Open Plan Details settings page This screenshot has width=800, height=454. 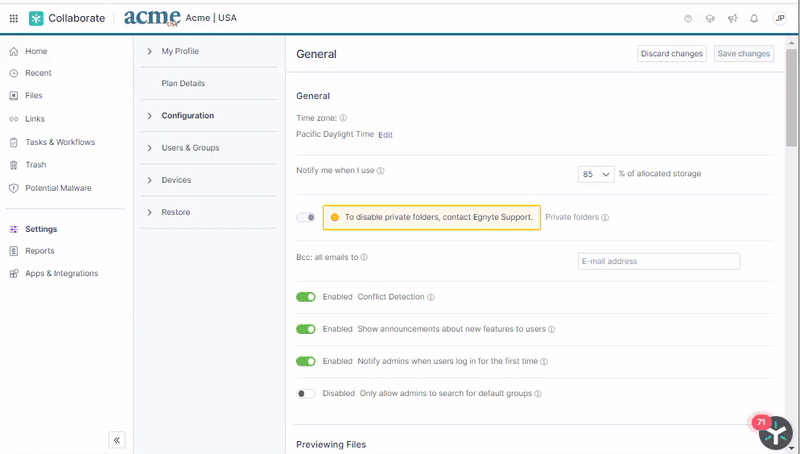(183, 83)
